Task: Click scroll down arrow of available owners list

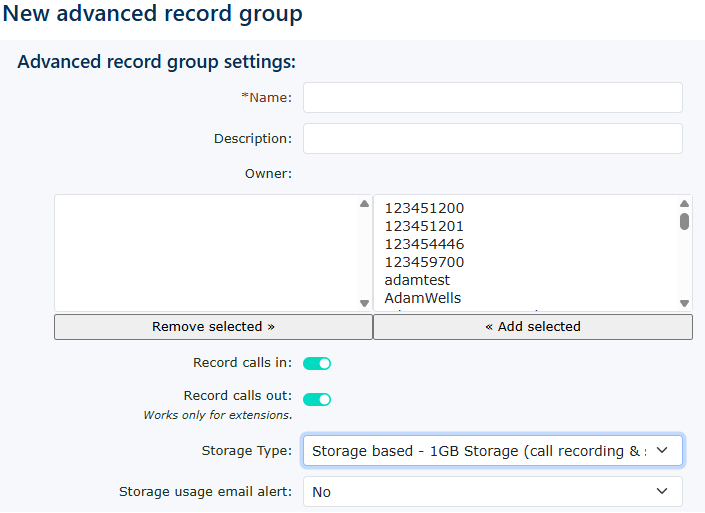Action: 684,303
